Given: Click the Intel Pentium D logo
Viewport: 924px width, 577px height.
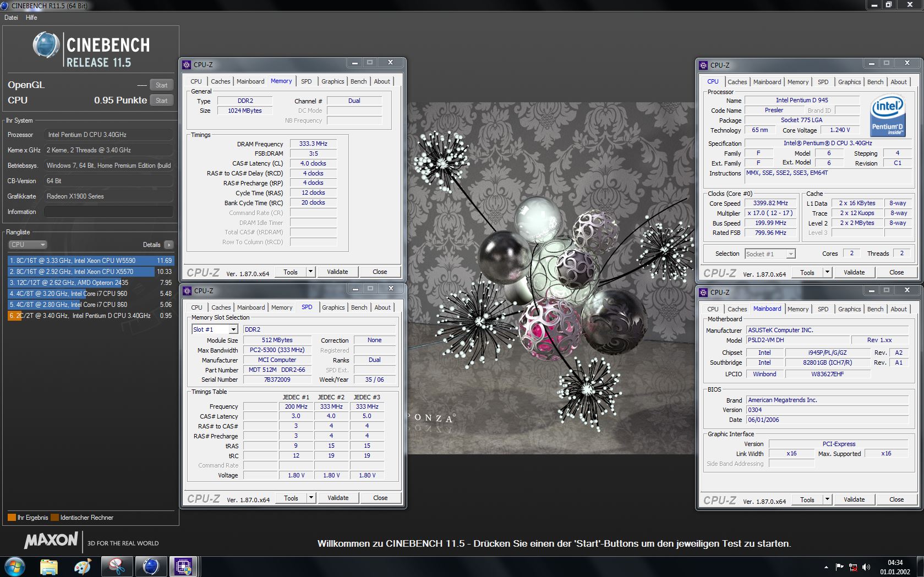Looking at the screenshot, I should coord(887,116).
